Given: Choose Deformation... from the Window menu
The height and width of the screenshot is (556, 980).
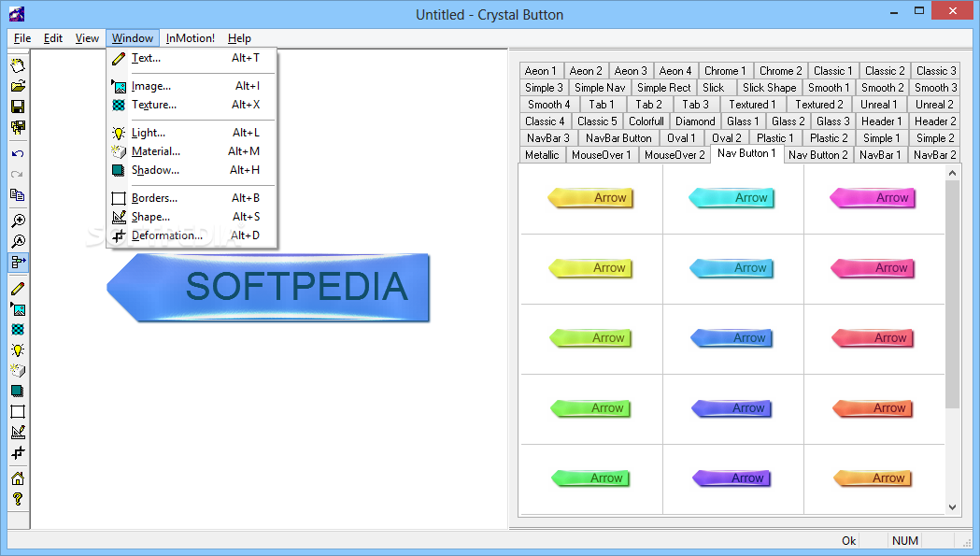Looking at the screenshot, I should (x=192, y=235).
